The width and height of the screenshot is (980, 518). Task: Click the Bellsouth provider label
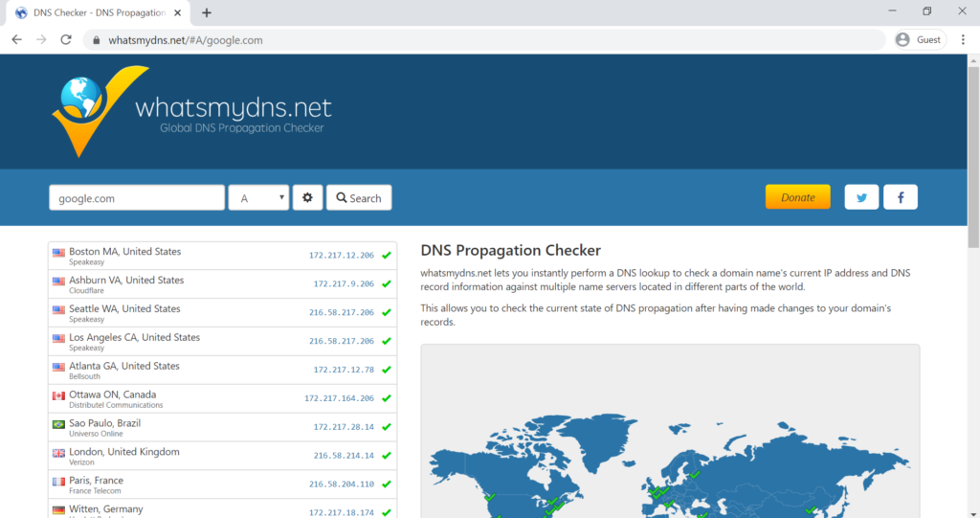pos(84,376)
